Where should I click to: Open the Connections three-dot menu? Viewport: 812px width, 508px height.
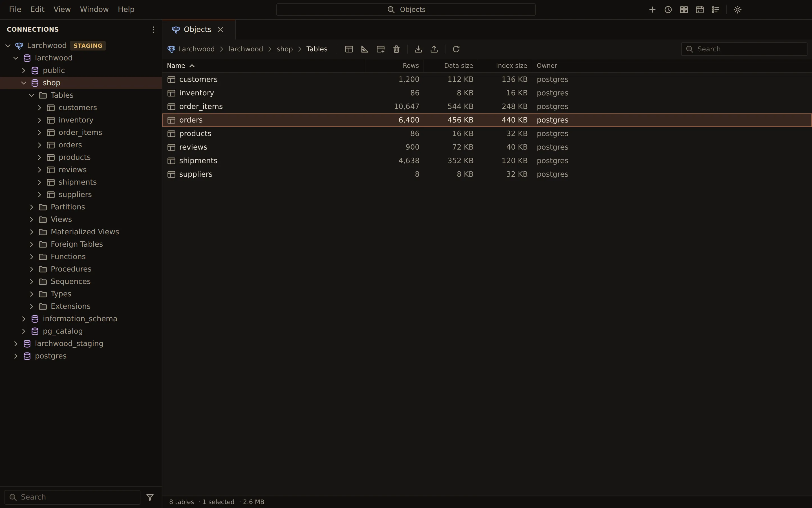point(153,30)
